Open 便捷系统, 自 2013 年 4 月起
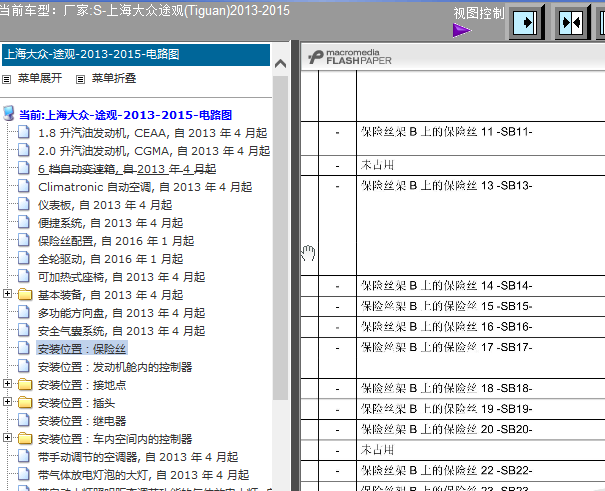Screen dimensions: 605x491 coord(110,223)
